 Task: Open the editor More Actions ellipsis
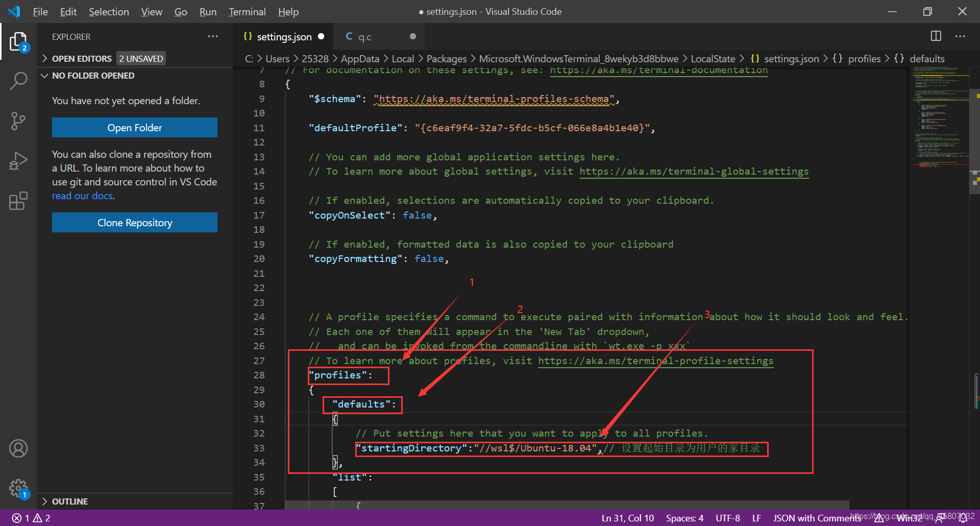tap(960, 36)
